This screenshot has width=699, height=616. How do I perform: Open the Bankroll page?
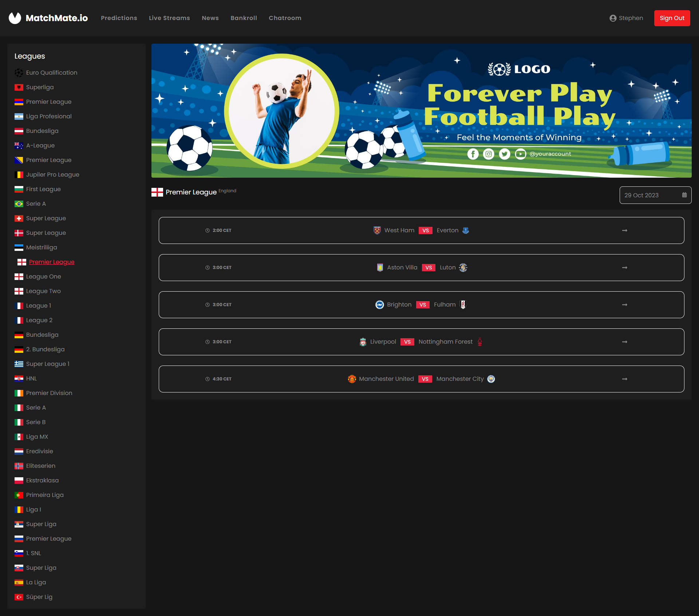(244, 18)
